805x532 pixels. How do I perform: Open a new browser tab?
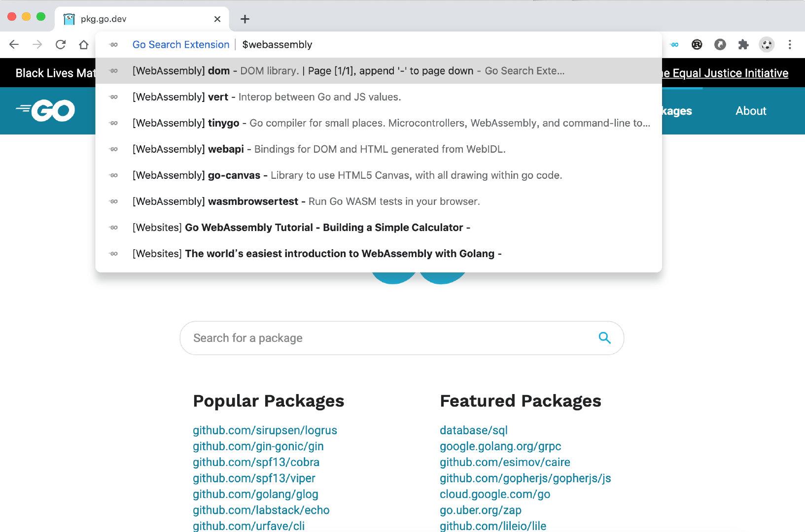245,19
